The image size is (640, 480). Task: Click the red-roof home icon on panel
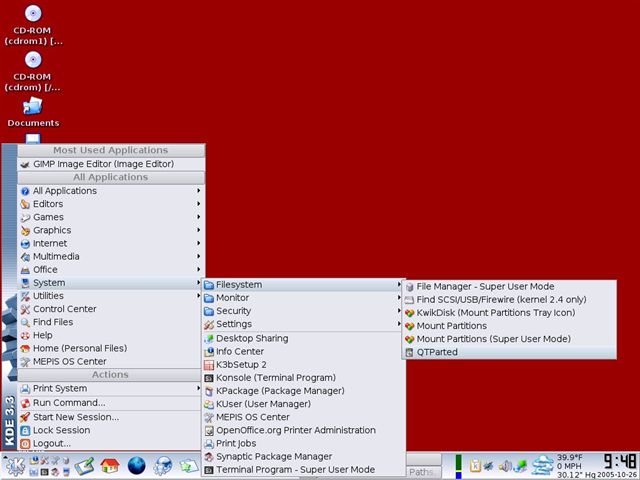[110, 466]
